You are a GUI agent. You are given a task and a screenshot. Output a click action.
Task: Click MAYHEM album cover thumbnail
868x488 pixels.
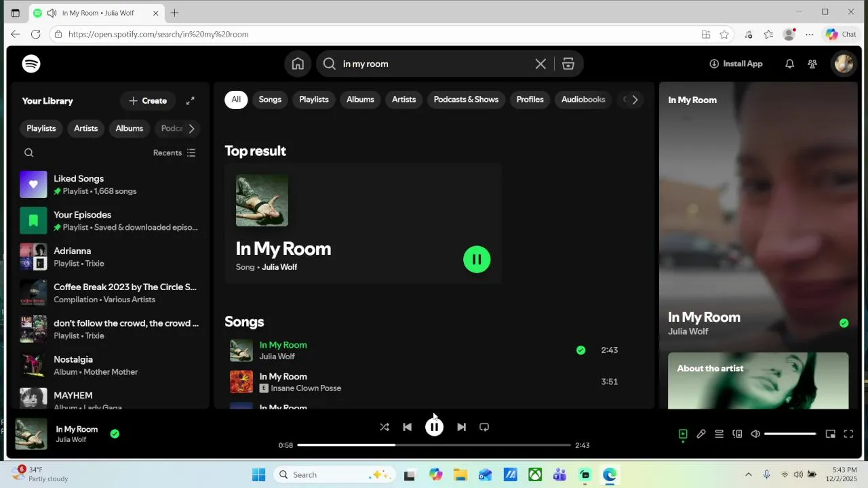[x=33, y=398]
